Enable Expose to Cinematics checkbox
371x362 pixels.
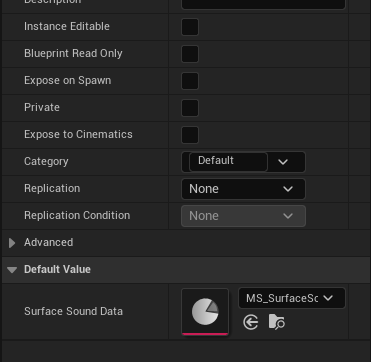190,135
